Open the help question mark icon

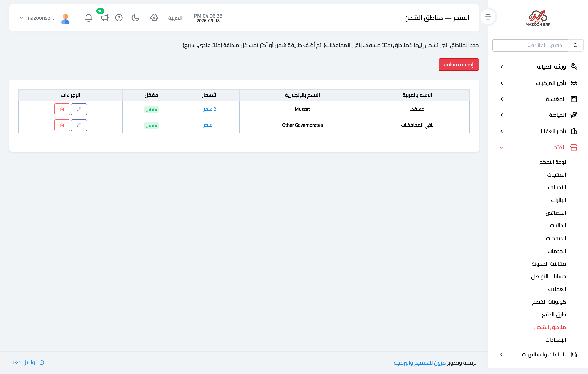pyautogui.click(x=119, y=18)
